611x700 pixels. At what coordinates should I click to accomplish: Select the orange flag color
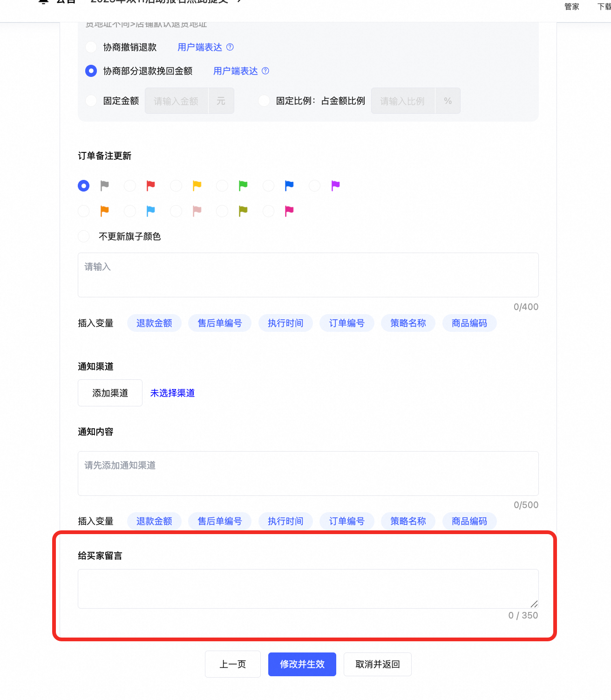pyautogui.click(x=83, y=211)
